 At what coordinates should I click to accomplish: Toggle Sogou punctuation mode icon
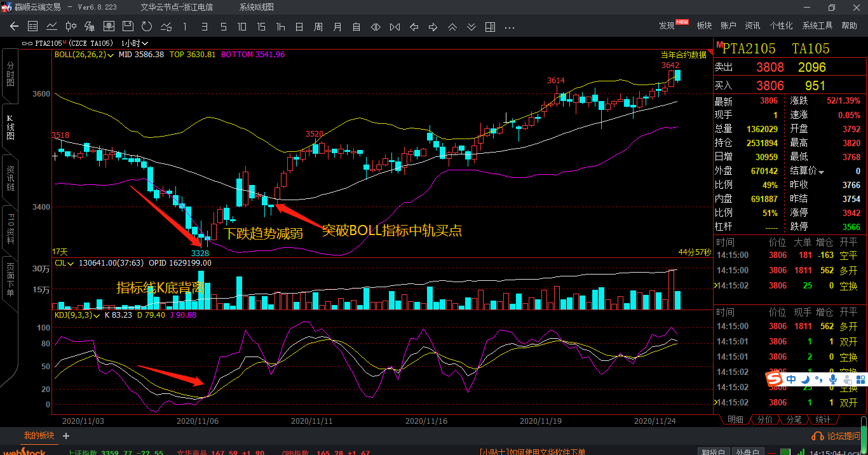pyautogui.click(x=818, y=380)
